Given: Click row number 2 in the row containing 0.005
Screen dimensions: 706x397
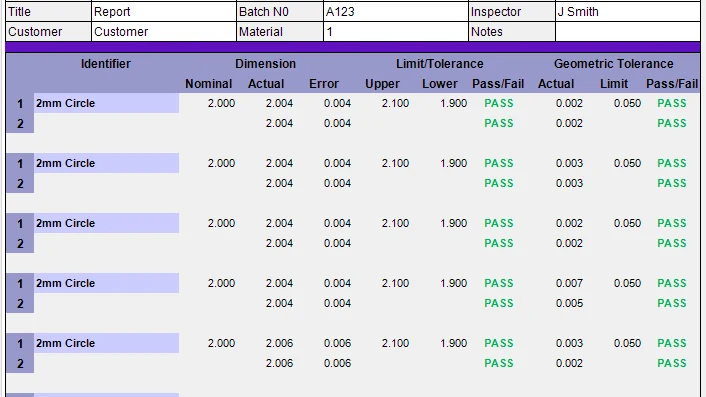Looking at the screenshot, I should pyautogui.click(x=20, y=303).
